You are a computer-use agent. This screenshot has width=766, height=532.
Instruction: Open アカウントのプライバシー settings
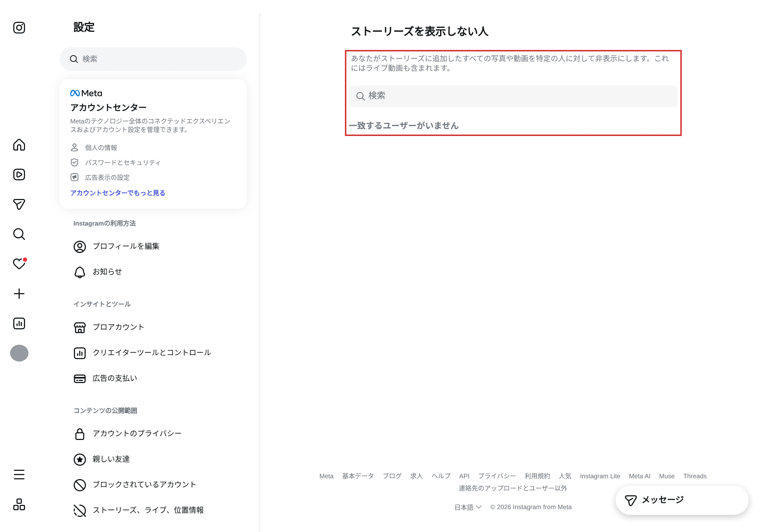(x=153, y=434)
